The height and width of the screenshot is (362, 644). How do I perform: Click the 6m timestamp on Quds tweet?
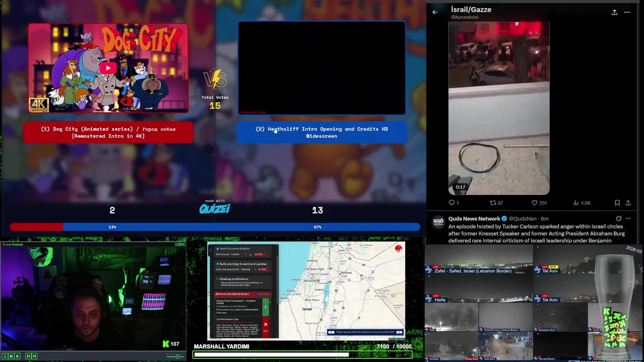coord(545,219)
